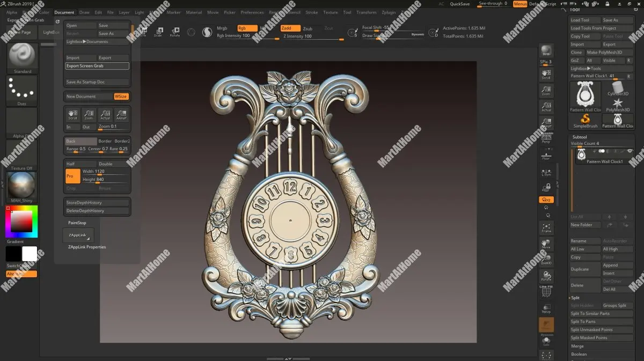Click the Frame icon on the right shelf

click(546, 227)
